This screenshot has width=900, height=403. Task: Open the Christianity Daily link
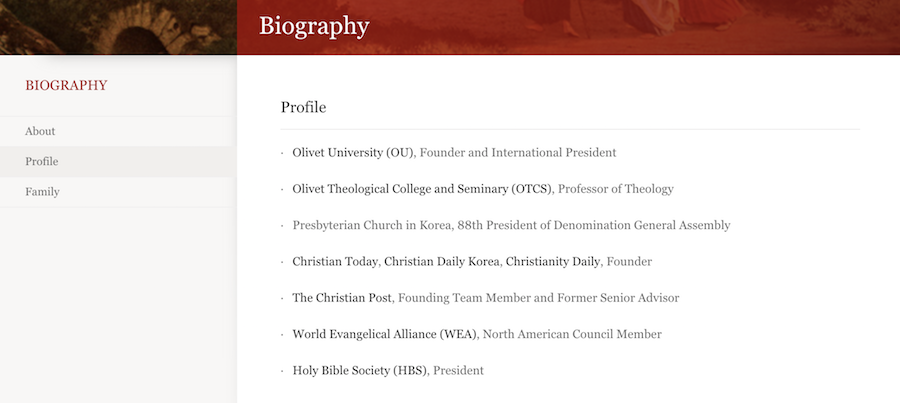pyautogui.click(x=553, y=262)
